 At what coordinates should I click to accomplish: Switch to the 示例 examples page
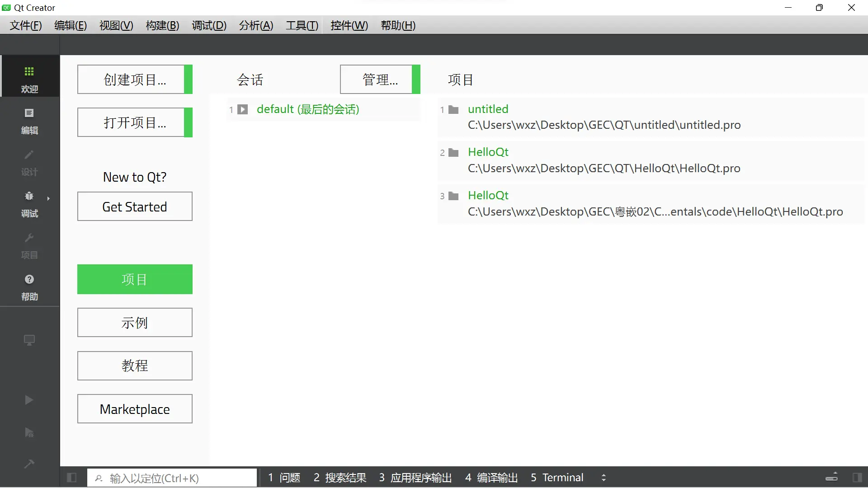pos(135,323)
